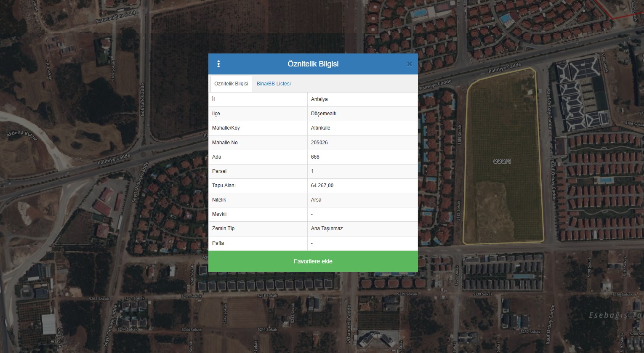Click the Parsel row label
644x353 pixels.
click(x=219, y=171)
